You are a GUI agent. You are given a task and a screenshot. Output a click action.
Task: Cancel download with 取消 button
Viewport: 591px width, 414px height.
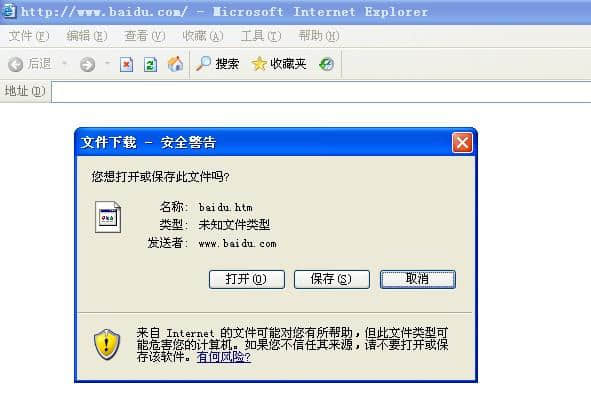point(418,279)
